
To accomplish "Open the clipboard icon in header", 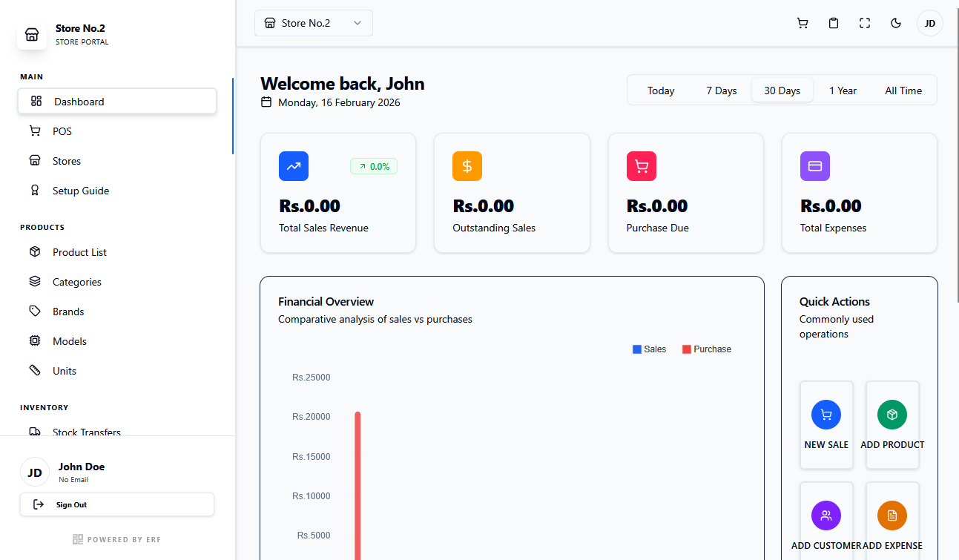I will click(834, 23).
